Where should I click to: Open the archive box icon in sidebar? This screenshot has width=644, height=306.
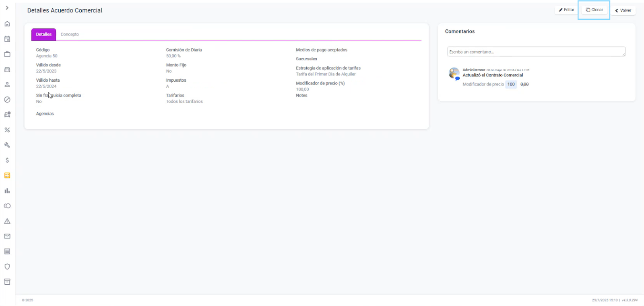(x=7, y=282)
